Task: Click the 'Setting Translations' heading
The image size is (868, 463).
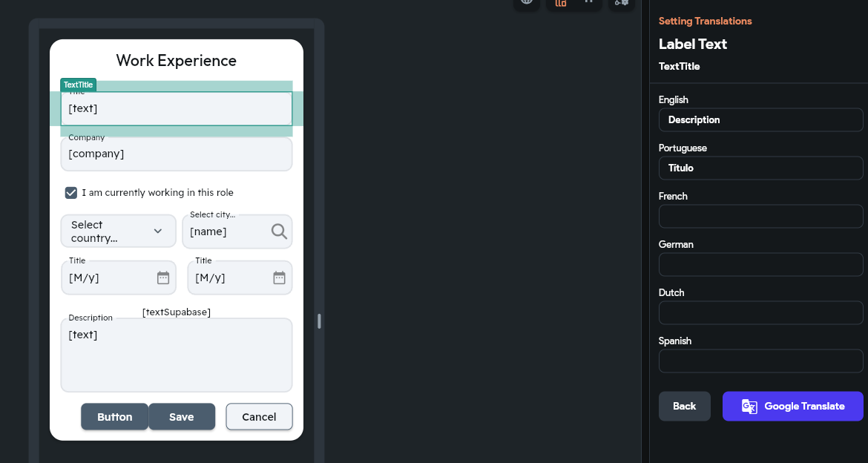Action: [x=705, y=21]
